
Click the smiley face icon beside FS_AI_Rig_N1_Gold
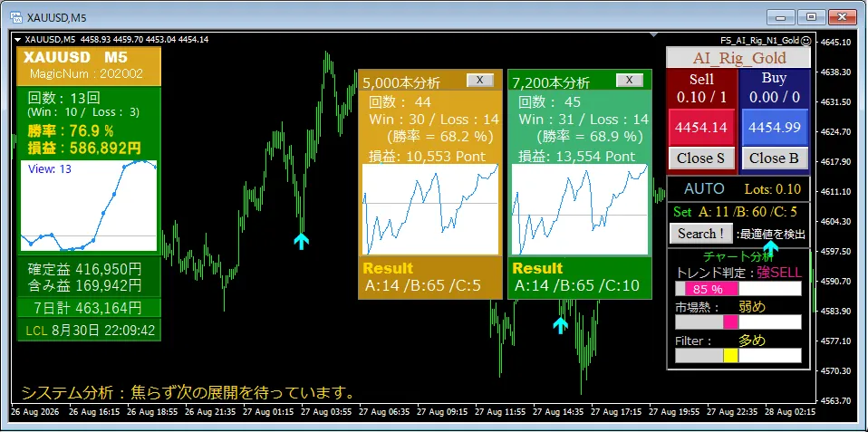(806, 40)
